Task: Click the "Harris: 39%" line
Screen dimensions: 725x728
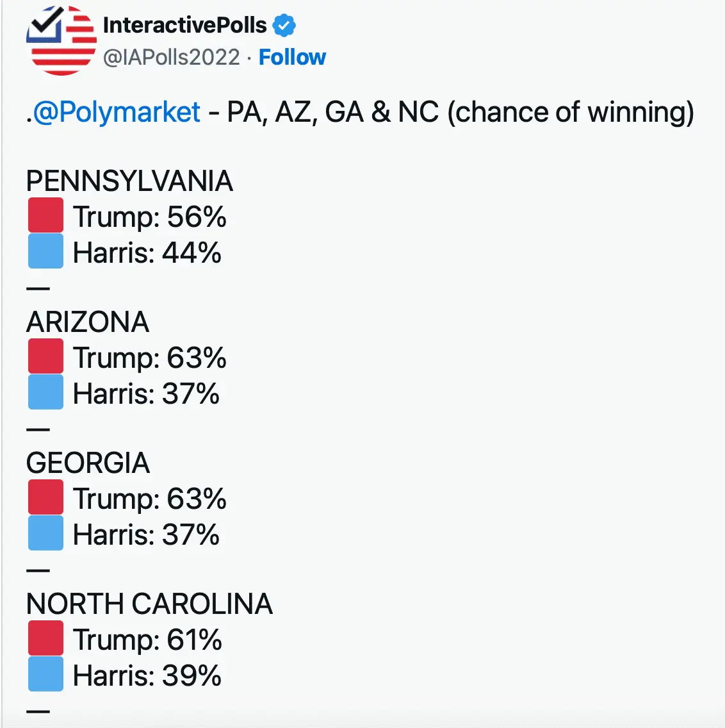Action: click(x=147, y=675)
